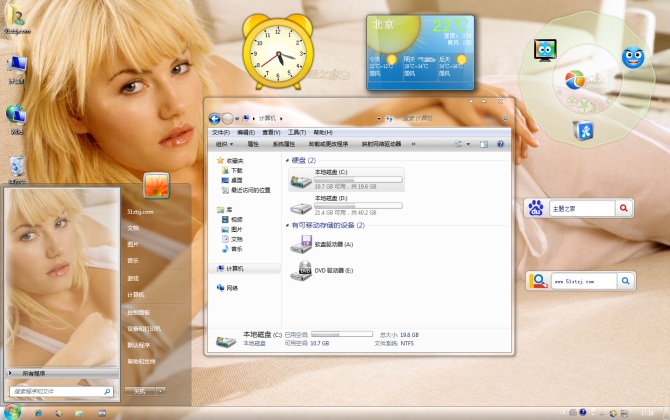The width and height of the screenshot is (670, 420).
Task: Click the alarm clock desktop gadget
Action: point(278,52)
